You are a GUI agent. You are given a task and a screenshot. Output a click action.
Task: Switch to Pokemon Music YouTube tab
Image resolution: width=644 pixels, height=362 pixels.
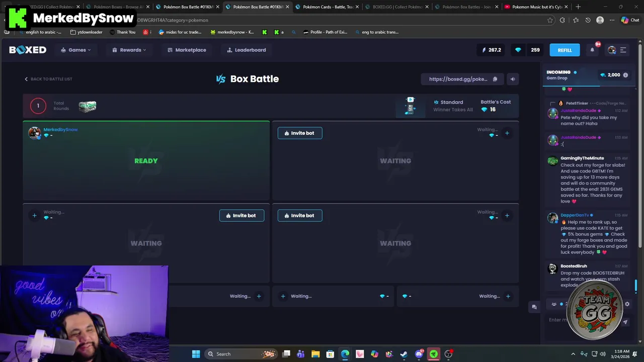click(x=536, y=7)
